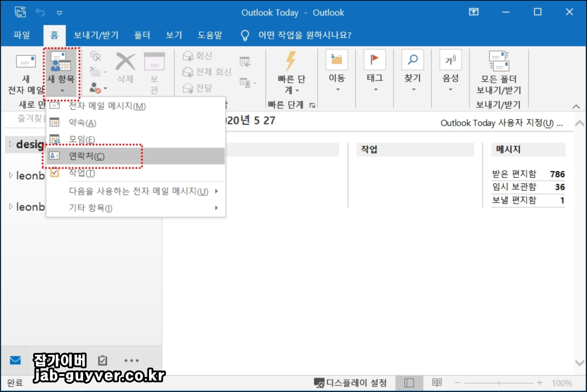This screenshot has width=587, height=392.
Task: Click Customize Outlook Today (Outlook Today 사용자 지정)
Action: pos(502,123)
